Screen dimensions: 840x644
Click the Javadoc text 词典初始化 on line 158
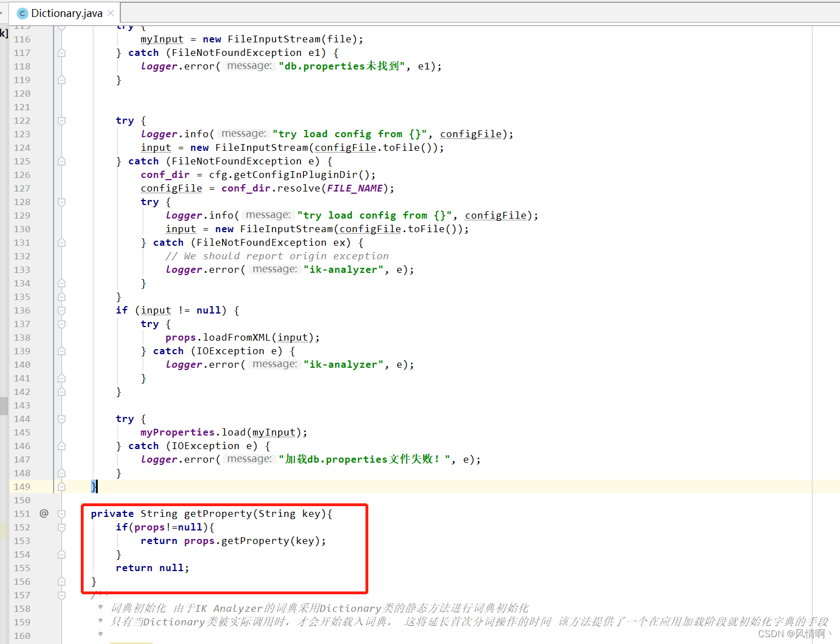click(x=138, y=608)
